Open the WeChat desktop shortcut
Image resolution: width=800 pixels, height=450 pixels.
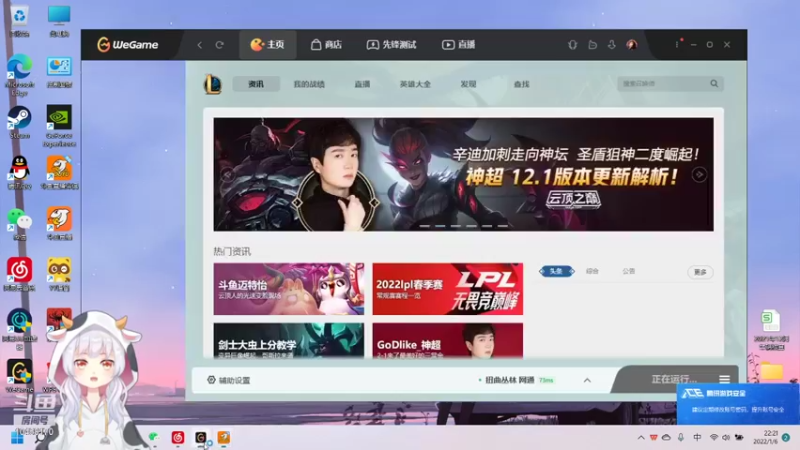[x=19, y=224]
